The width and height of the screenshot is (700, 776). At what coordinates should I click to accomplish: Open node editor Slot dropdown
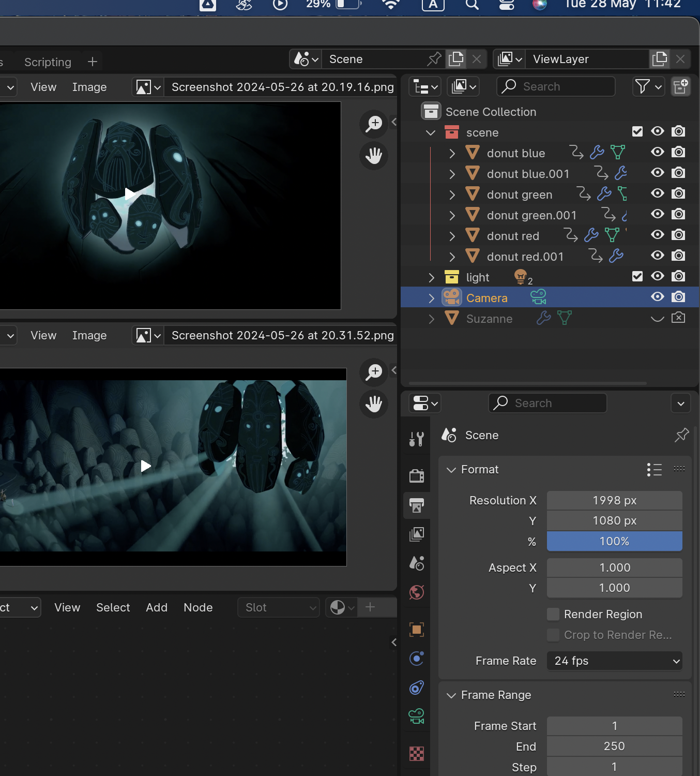click(279, 607)
